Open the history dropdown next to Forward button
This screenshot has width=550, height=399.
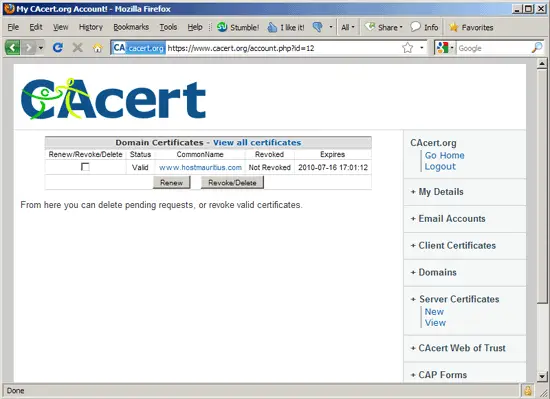(x=41, y=48)
